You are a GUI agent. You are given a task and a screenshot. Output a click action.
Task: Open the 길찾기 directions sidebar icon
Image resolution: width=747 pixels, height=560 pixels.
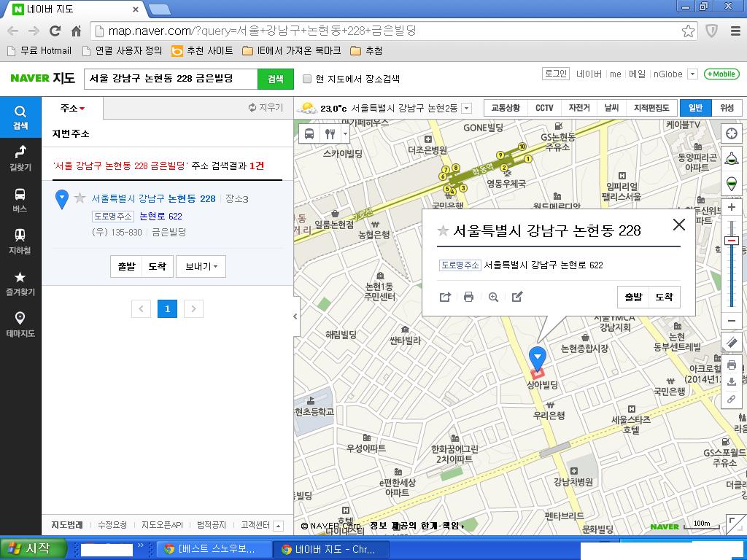point(20,157)
